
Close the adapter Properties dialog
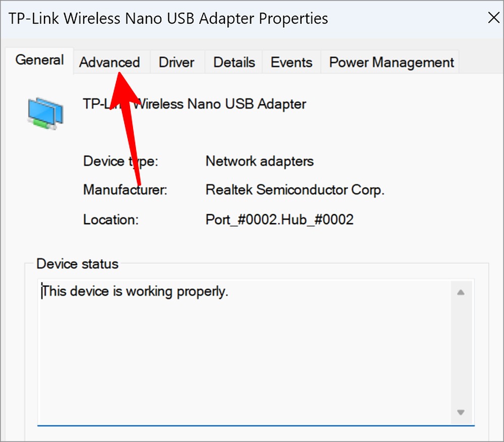point(494,19)
